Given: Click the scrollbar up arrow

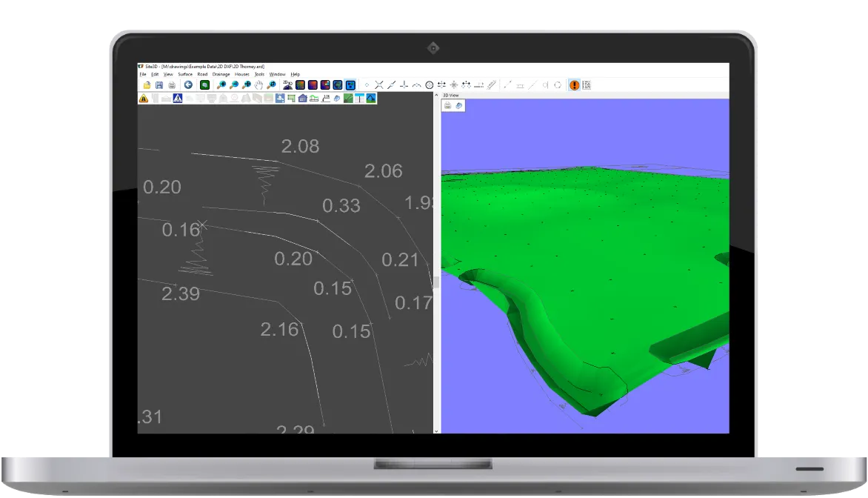Looking at the screenshot, I should tap(436, 96).
